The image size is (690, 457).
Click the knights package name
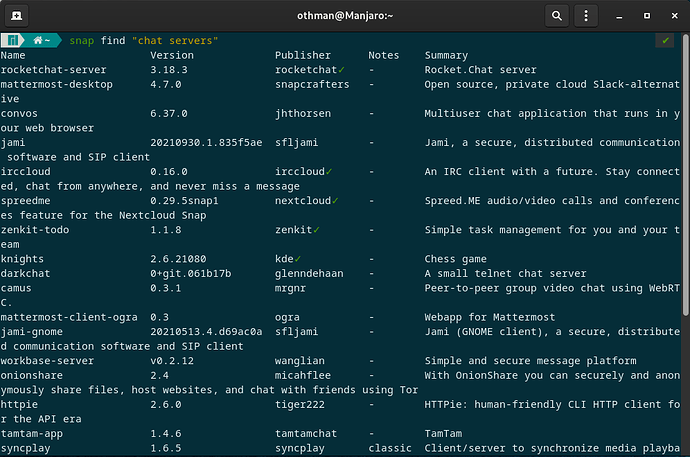[22, 259]
